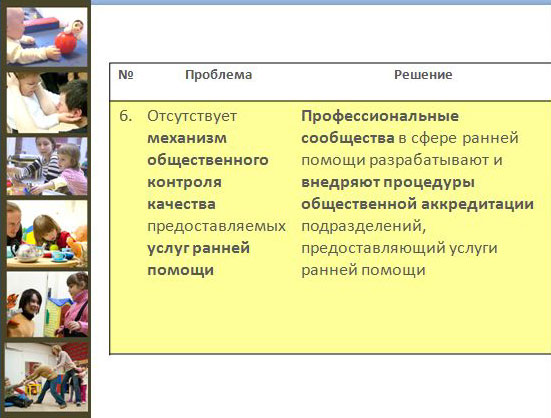Click the '№' column header
This screenshot has height=418, width=551.
(x=126, y=74)
